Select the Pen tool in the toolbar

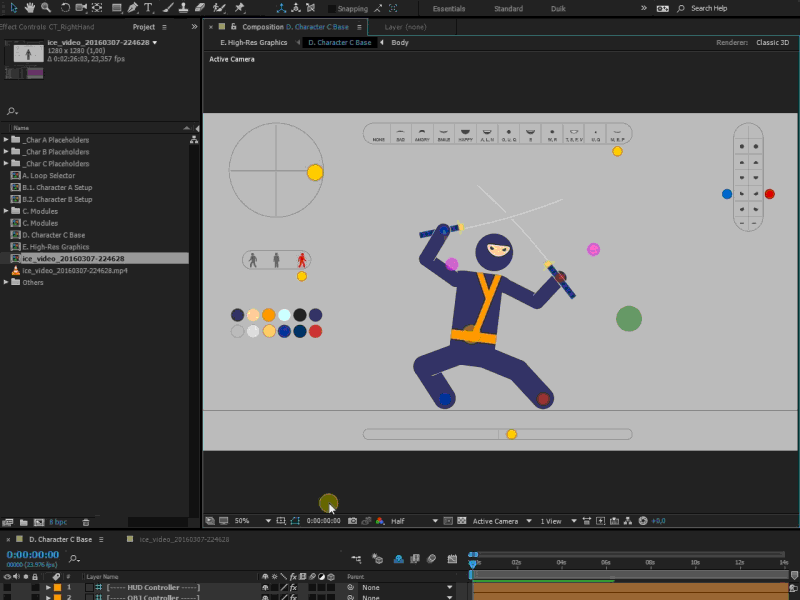coord(132,8)
